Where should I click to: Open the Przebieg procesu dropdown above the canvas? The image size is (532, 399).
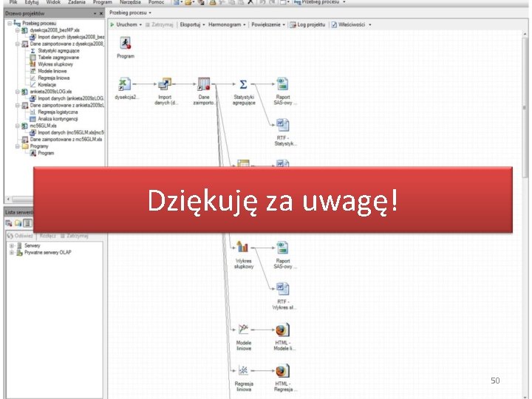130,13
